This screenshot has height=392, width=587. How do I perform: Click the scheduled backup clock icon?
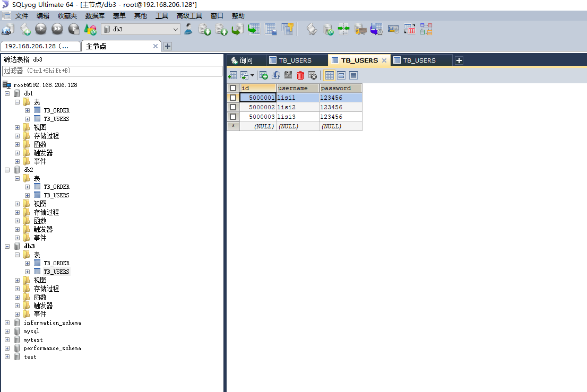tap(377, 29)
